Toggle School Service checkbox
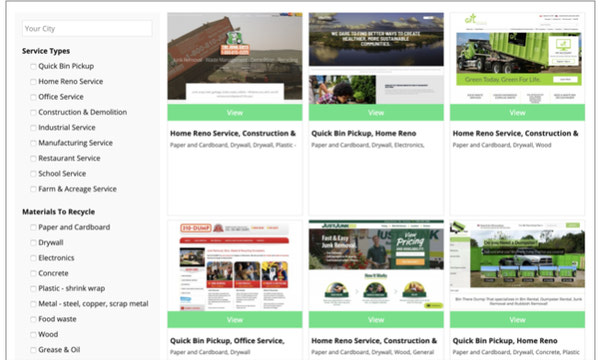 point(33,174)
